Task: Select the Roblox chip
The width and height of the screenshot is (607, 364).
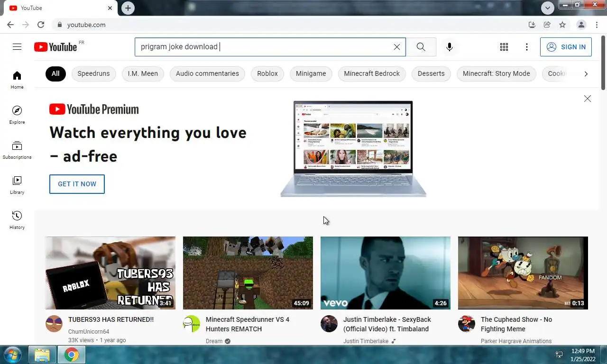Action: click(267, 73)
